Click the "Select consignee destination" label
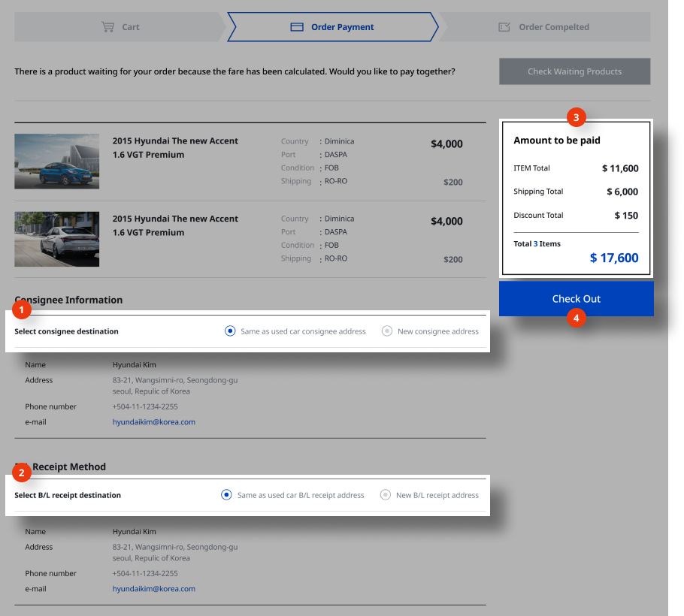Viewport: 684px width, 616px height. [66, 331]
